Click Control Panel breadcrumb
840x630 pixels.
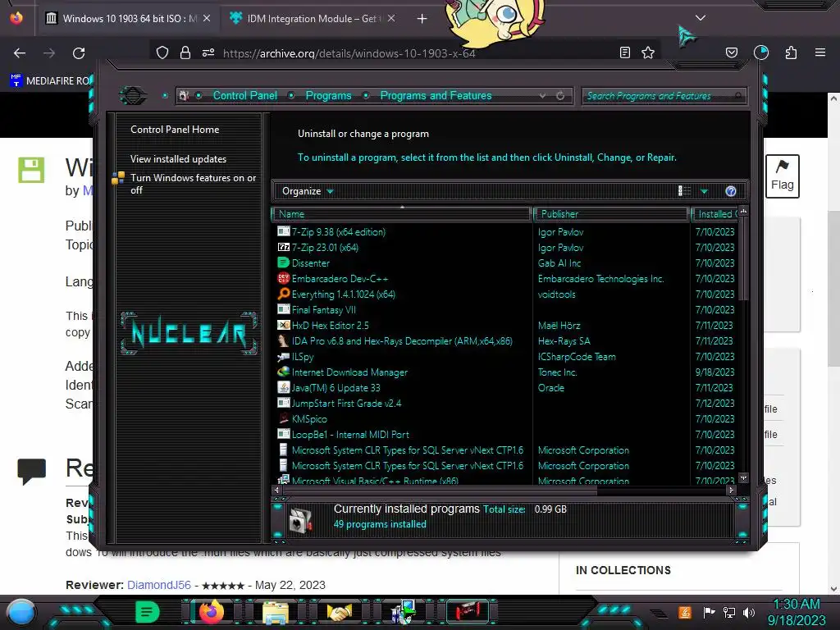click(x=244, y=95)
